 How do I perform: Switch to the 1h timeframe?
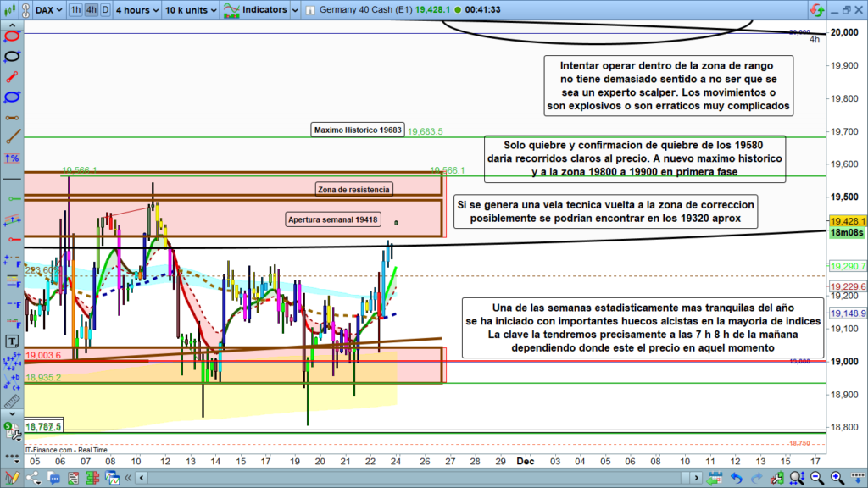click(75, 10)
